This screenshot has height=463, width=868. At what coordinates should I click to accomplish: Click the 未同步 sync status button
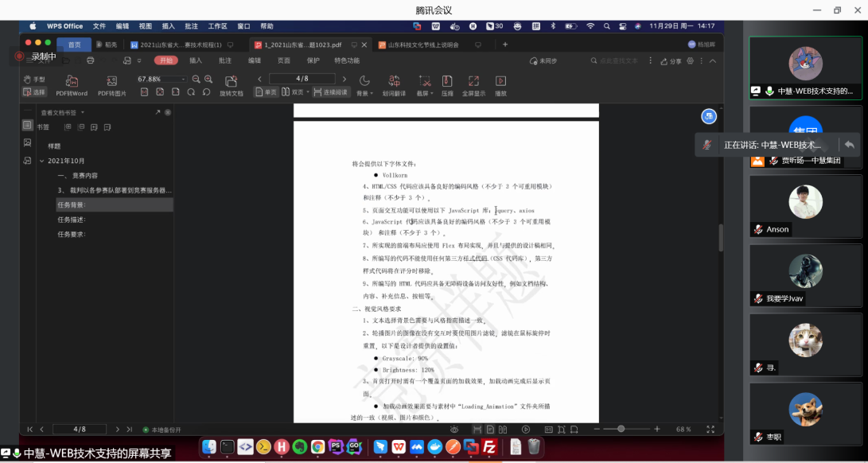pyautogui.click(x=543, y=61)
